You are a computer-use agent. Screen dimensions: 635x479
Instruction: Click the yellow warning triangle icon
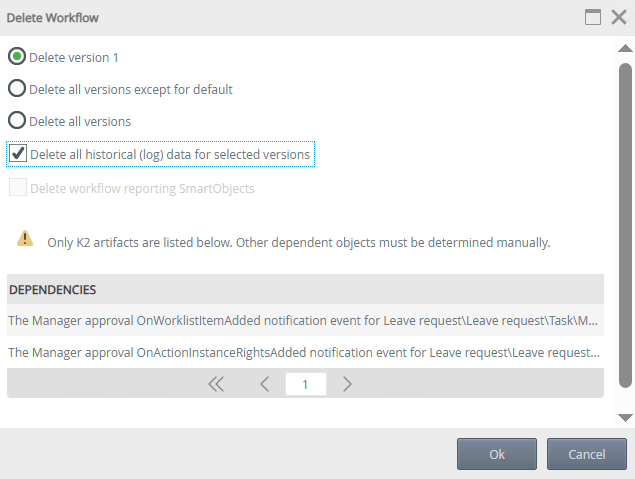25,238
